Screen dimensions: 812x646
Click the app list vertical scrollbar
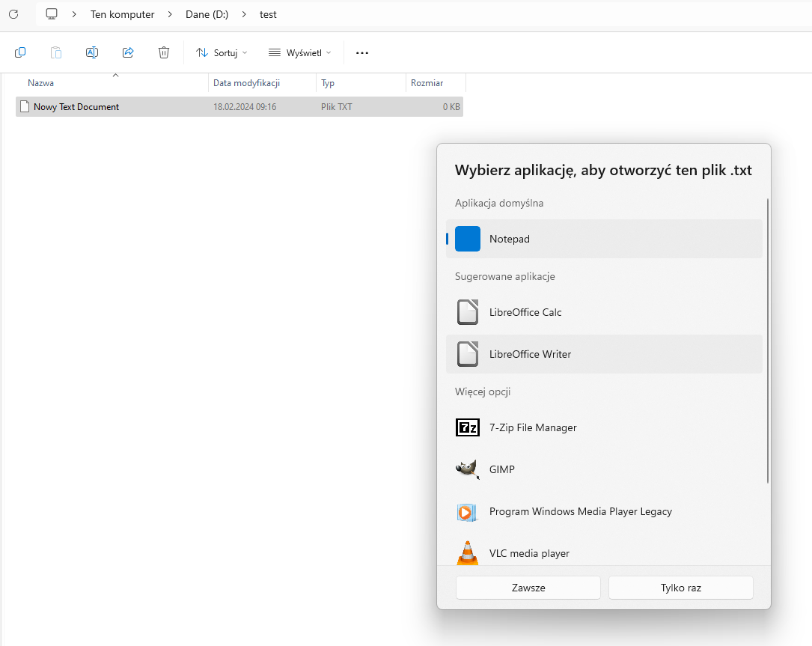768,341
